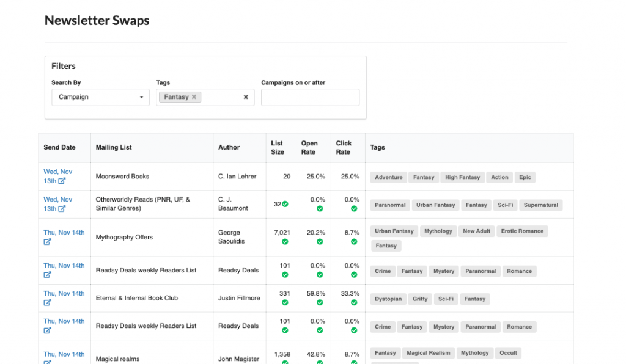Click verified check under list size 331
Image resolution: width=626 pixels, height=364 pixels.
click(285, 302)
